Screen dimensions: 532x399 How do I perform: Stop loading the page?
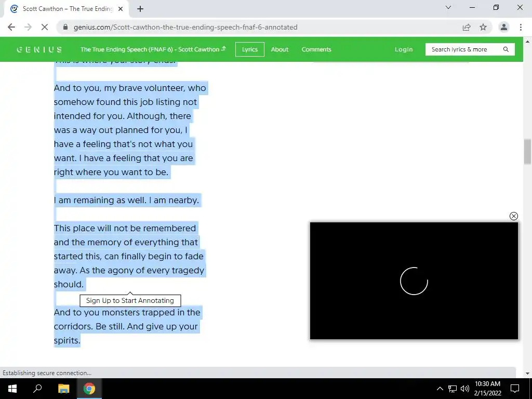(x=45, y=27)
